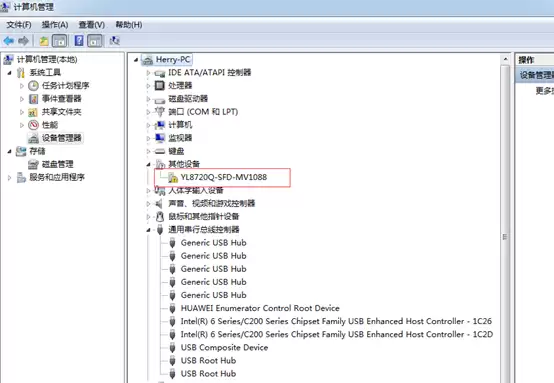The height and width of the screenshot is (383, 554).
Task: Select the last USB Root Hub entry
Action: tap(208, 374)
